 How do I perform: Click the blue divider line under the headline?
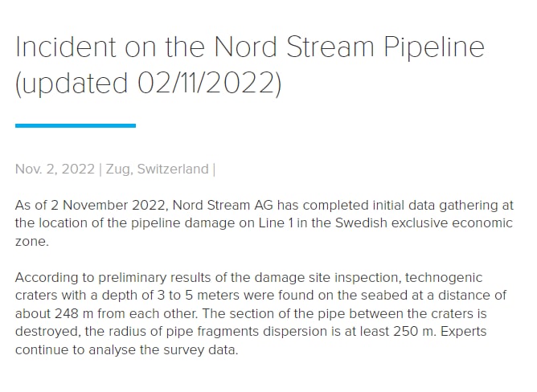(x=76, y=125)
